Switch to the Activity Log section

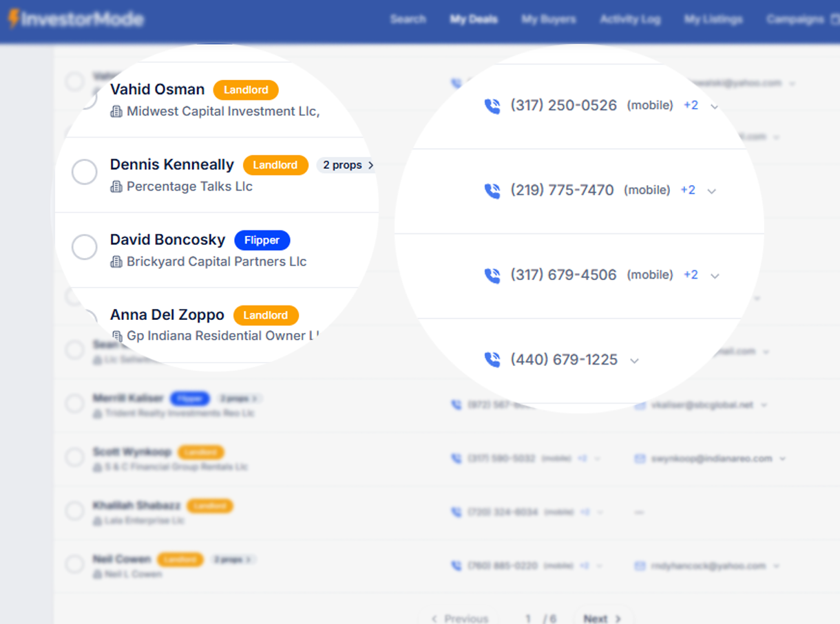point(630,19)
